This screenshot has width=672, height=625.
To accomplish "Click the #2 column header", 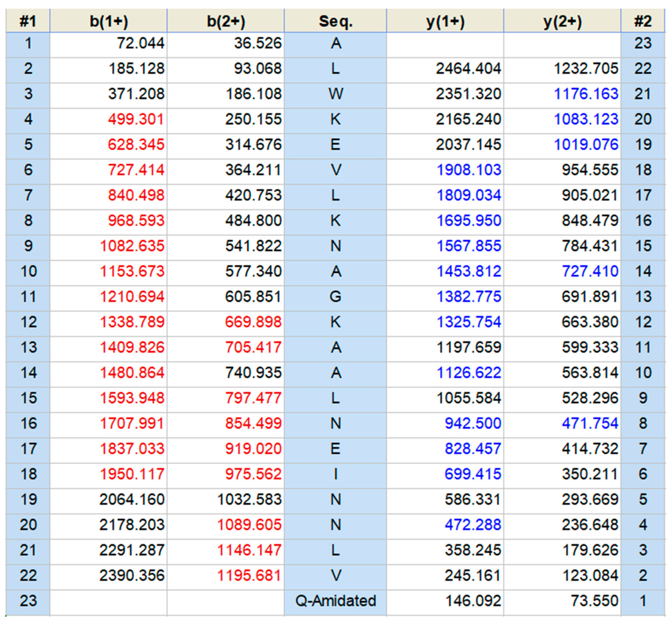I will 643,21.
